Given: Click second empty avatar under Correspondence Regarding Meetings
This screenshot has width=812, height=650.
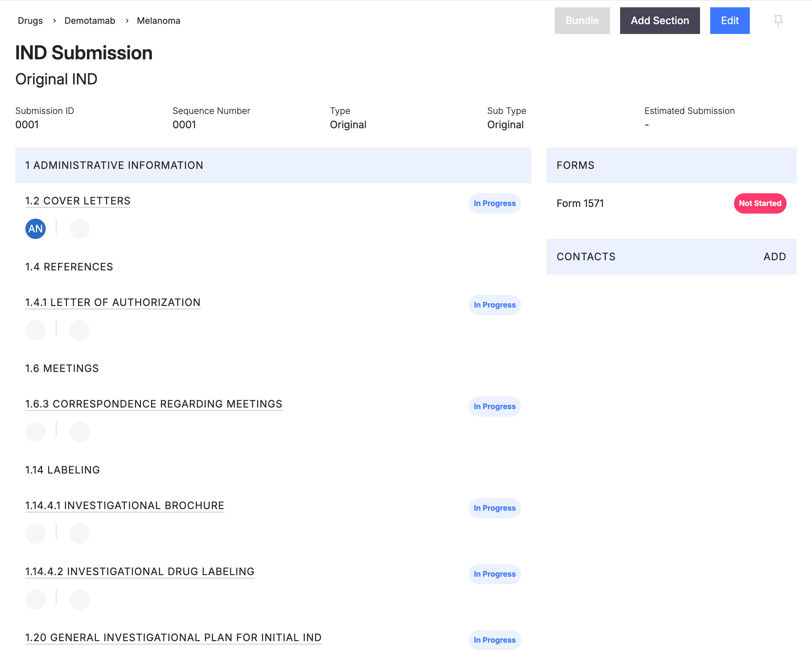Looking at the screenshot, I should coord(80,432).
